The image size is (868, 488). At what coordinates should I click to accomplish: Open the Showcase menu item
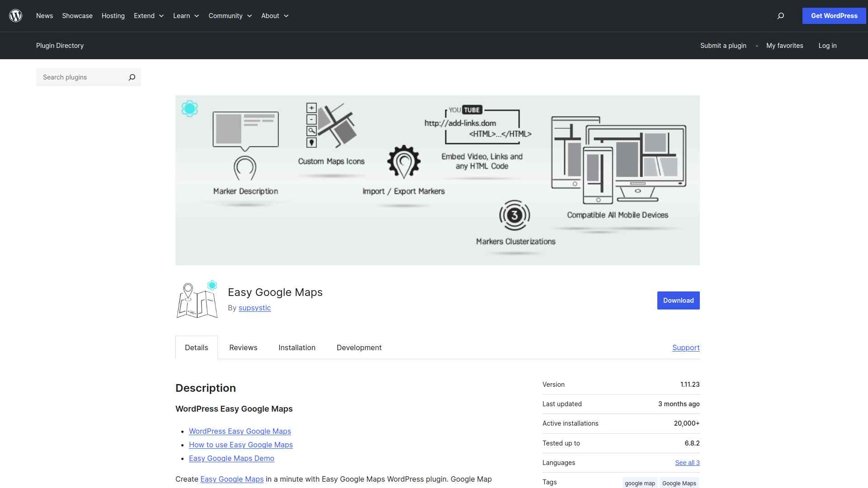click(x=77, y=16)
